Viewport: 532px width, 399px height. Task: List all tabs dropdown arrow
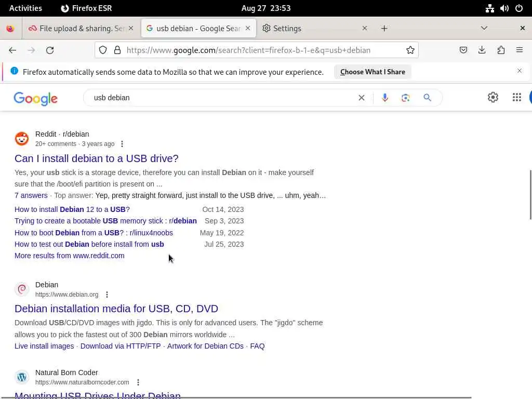click(484, 28)
